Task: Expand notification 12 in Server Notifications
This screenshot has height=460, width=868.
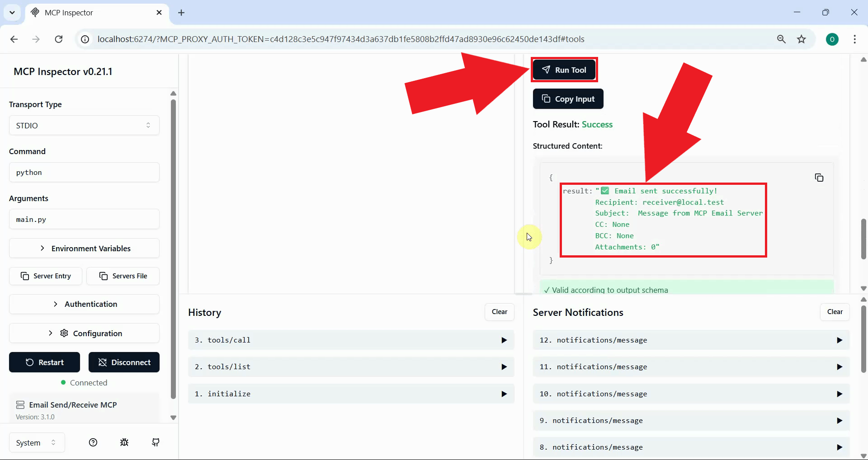Action: coord(690,340)
